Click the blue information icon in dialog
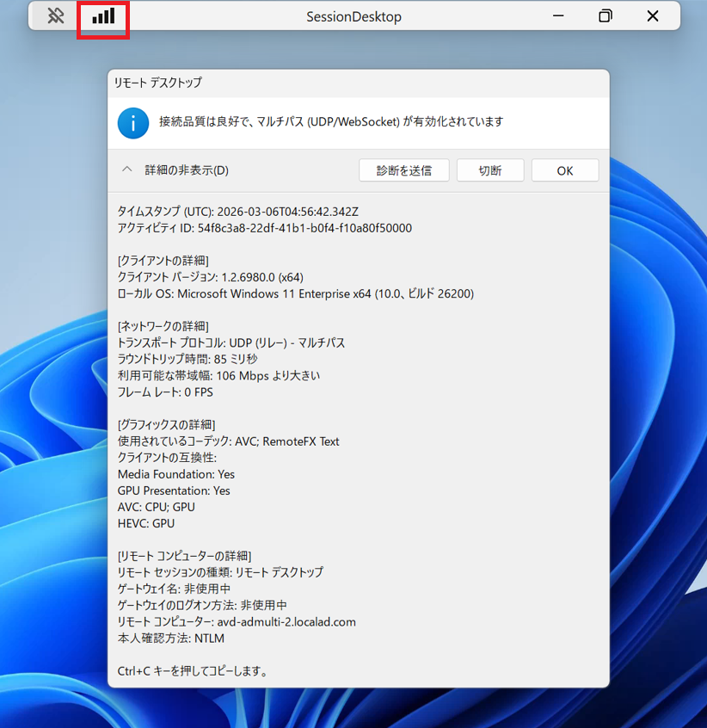The image size is (707, 728). point(132,123)
